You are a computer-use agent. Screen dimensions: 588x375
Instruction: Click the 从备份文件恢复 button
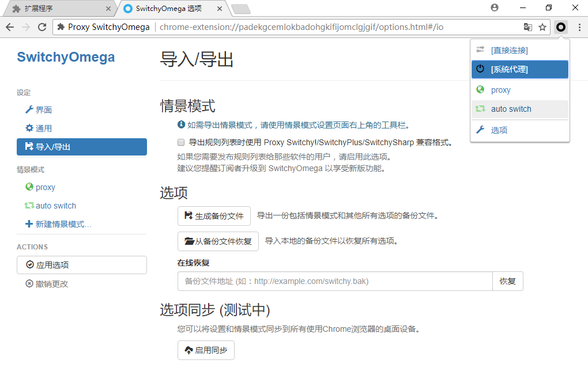click(x=218, y=241)
